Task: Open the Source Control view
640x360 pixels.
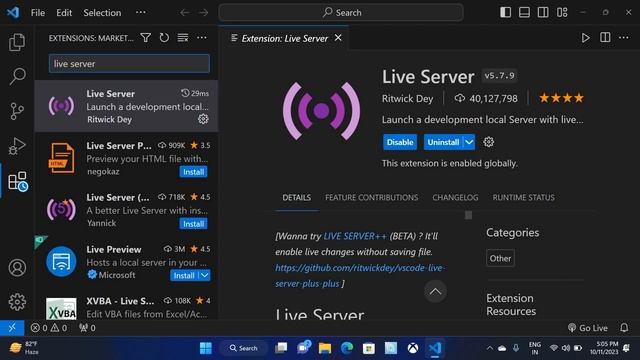Action: [17, 111]
